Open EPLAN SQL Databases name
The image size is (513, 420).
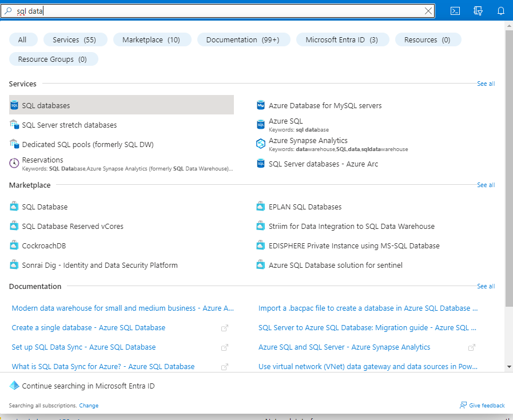click(x=305, y=207)
